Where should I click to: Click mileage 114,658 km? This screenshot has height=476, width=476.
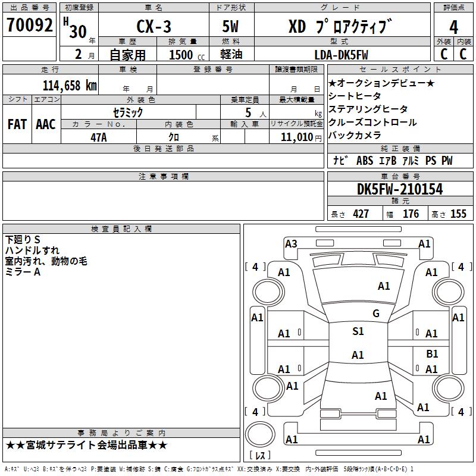(x=70, y=86)
